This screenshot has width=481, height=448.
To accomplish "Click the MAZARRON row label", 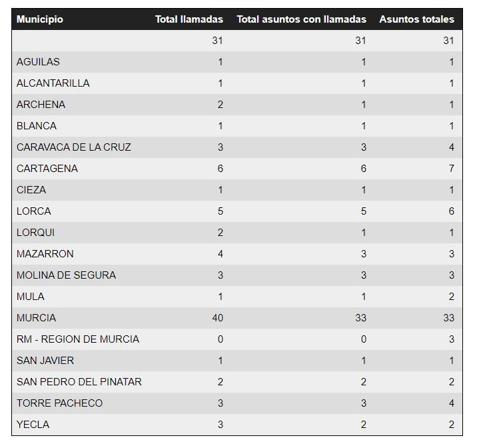I will [45, 254].
